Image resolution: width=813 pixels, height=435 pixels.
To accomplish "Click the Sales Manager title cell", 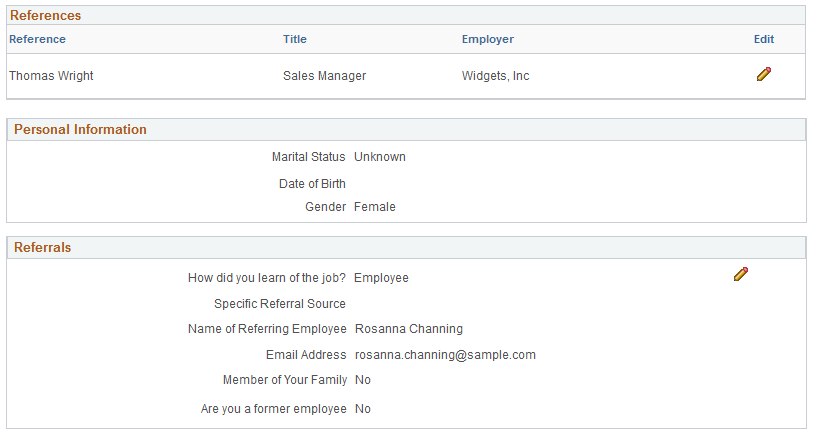I will click(x=325, y=76).
